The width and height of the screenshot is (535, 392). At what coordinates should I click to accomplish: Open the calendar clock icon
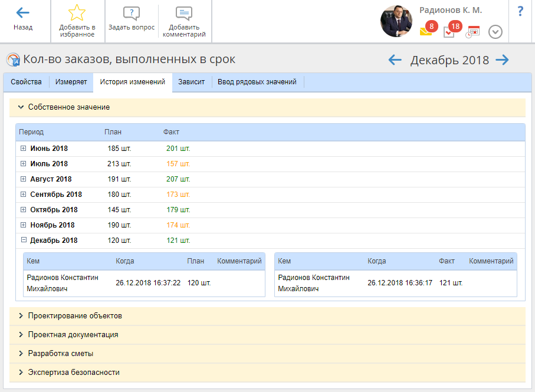pyautogui.click(x=472, y=32)
